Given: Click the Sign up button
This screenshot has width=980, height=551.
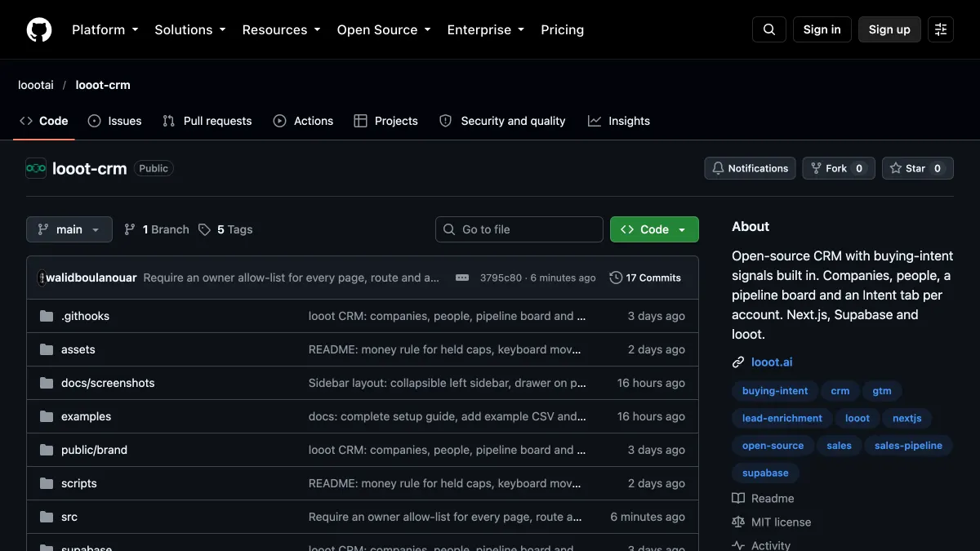Looking at the screenshot, I should tap(889, 29).
